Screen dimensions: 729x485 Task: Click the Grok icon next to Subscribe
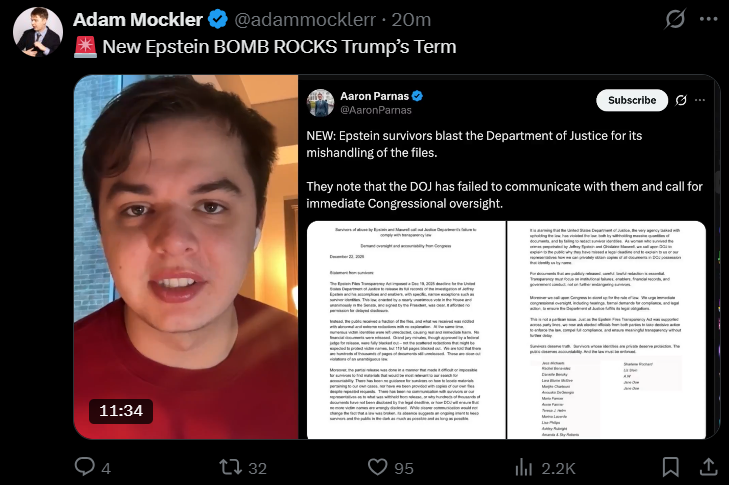click(x=681, y=100)
